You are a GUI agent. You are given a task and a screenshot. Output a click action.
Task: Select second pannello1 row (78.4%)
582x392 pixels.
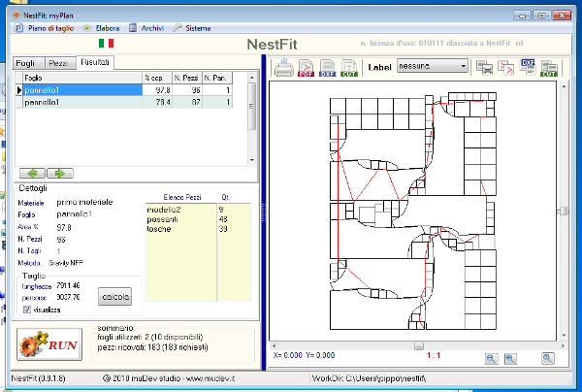pos(124,102)
